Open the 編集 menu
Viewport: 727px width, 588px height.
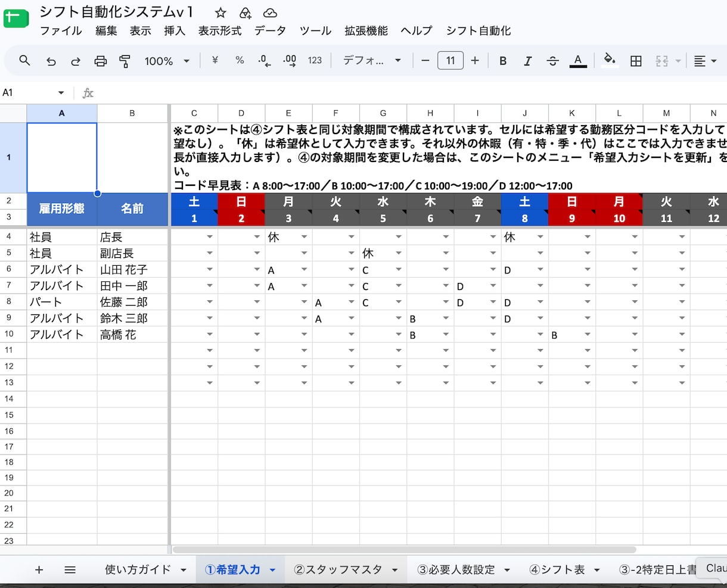pyautogui.click(x=106, y=30)
